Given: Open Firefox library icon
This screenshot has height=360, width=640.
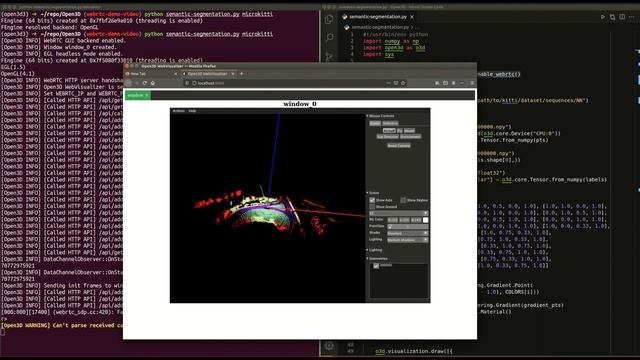Looking at the screenshot, I should click(x=437, y=83).
